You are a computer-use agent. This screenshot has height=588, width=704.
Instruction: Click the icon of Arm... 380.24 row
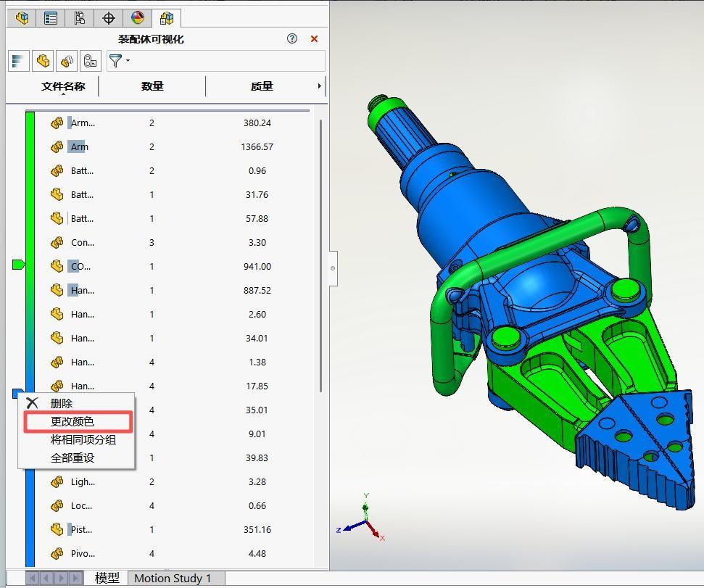(57, 123)
